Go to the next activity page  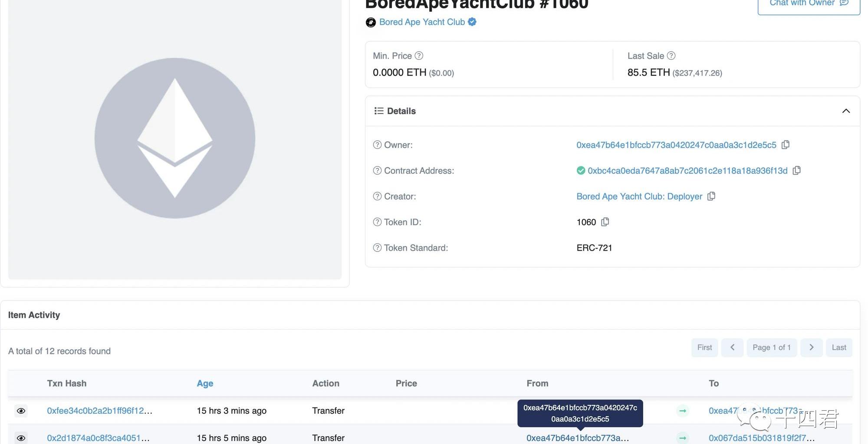coord(811,347)
